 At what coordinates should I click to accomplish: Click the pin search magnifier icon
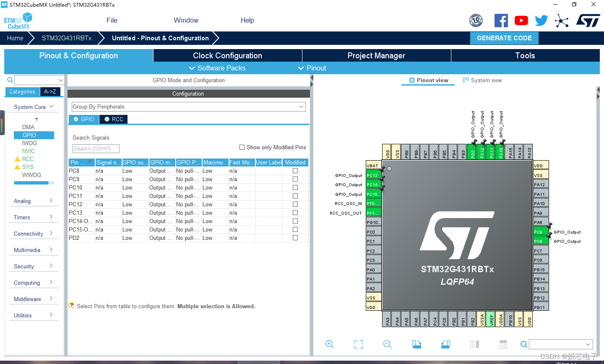click(524, 344)
